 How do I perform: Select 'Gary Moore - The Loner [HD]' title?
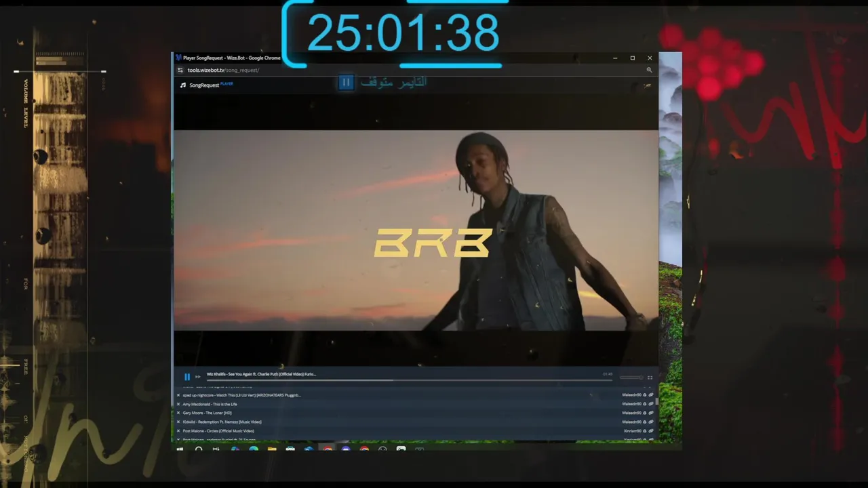(x=207, y=413)
